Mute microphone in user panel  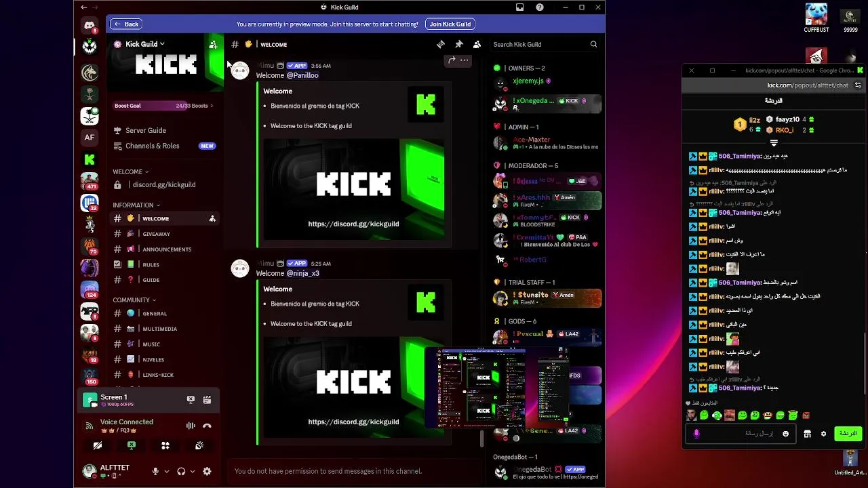click(x=155, y=471)
